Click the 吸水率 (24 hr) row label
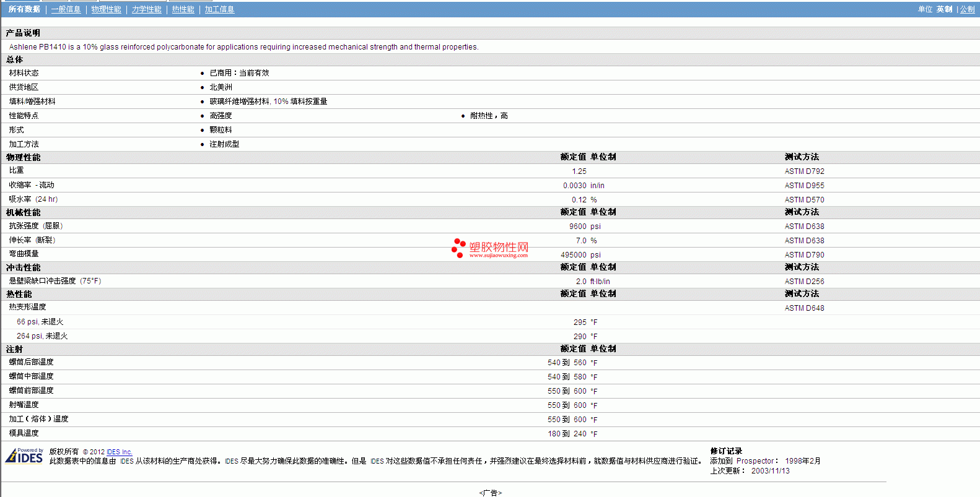 pyautogui.click(x=33, y=199)
